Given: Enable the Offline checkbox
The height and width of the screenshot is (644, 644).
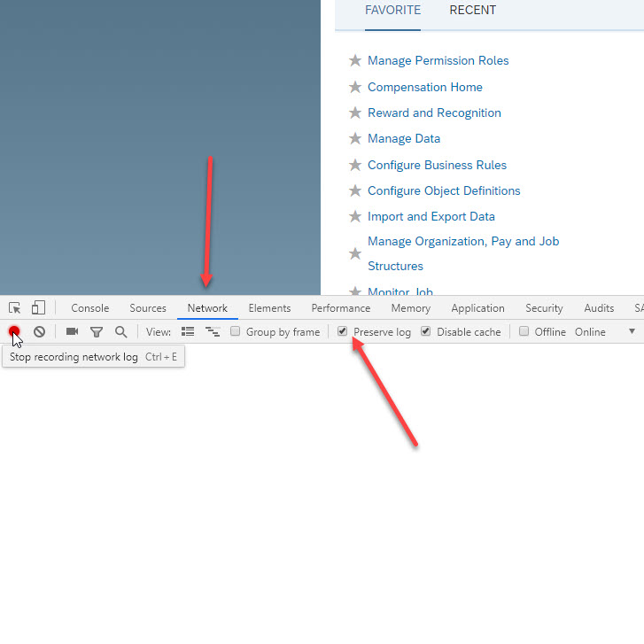Looking at the screenshot, I should (524, 331).
